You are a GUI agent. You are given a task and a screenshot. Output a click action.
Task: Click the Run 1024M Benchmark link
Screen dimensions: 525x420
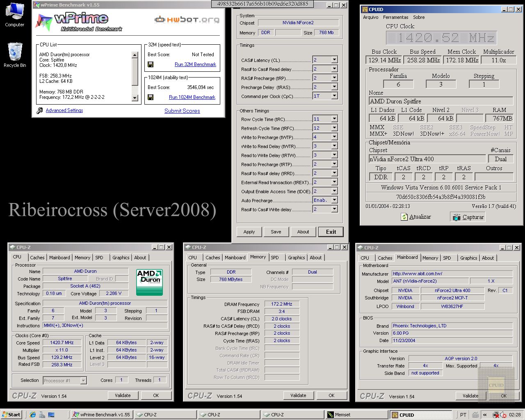click(192, 97)
